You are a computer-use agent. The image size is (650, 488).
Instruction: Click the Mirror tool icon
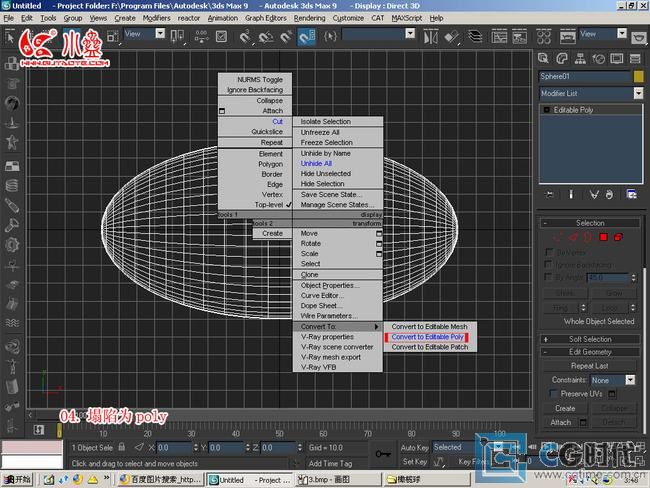[x=430, y=37]
